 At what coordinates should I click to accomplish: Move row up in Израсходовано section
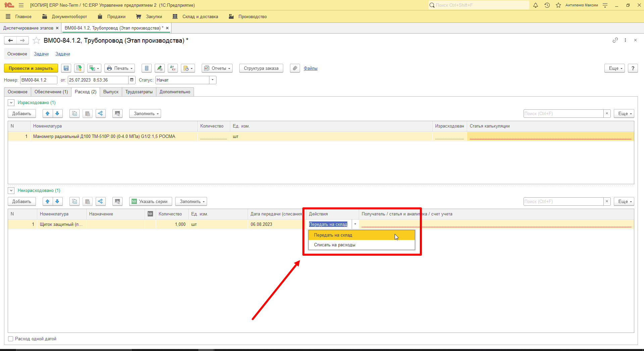click(x=48, y=114)
